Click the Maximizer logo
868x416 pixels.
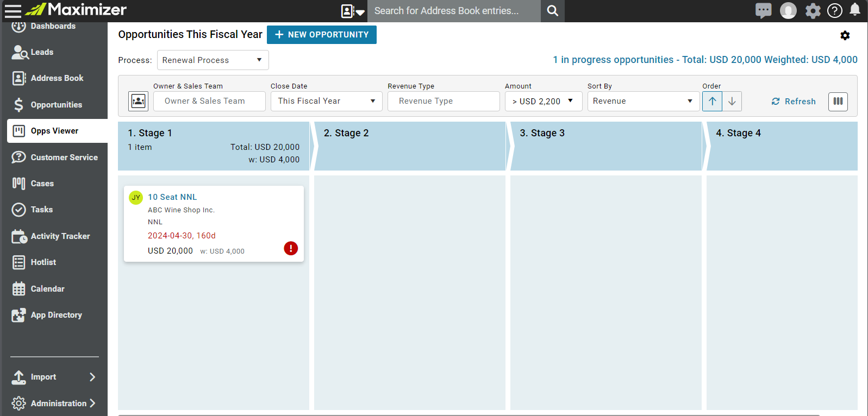(76, 9)
